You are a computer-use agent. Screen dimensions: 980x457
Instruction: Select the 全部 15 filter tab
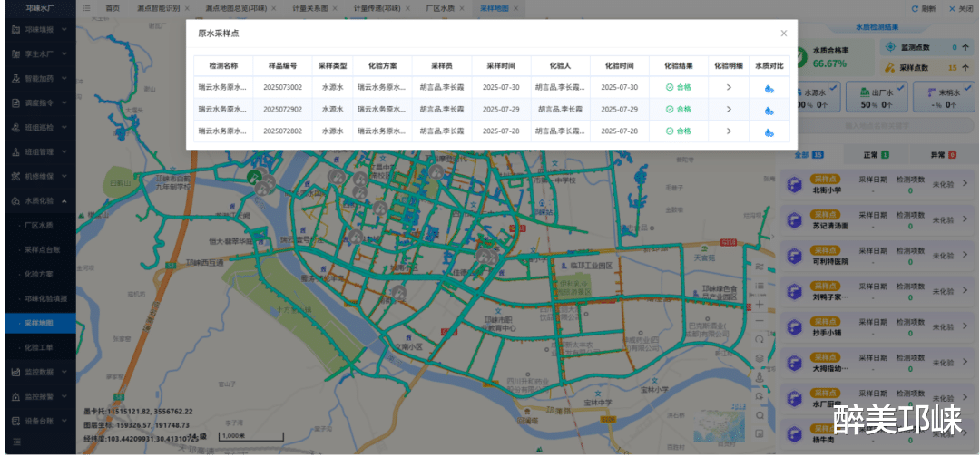808,155
